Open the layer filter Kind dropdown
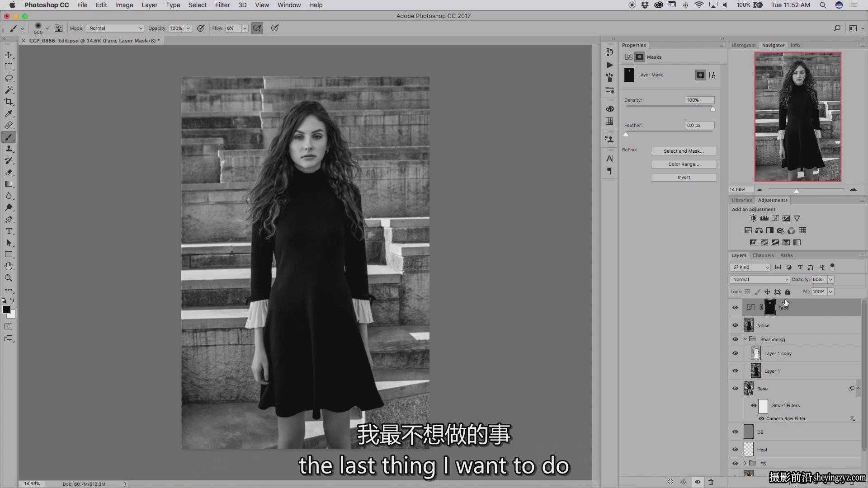This screenshot has width=868, height=488. [750, 267]
